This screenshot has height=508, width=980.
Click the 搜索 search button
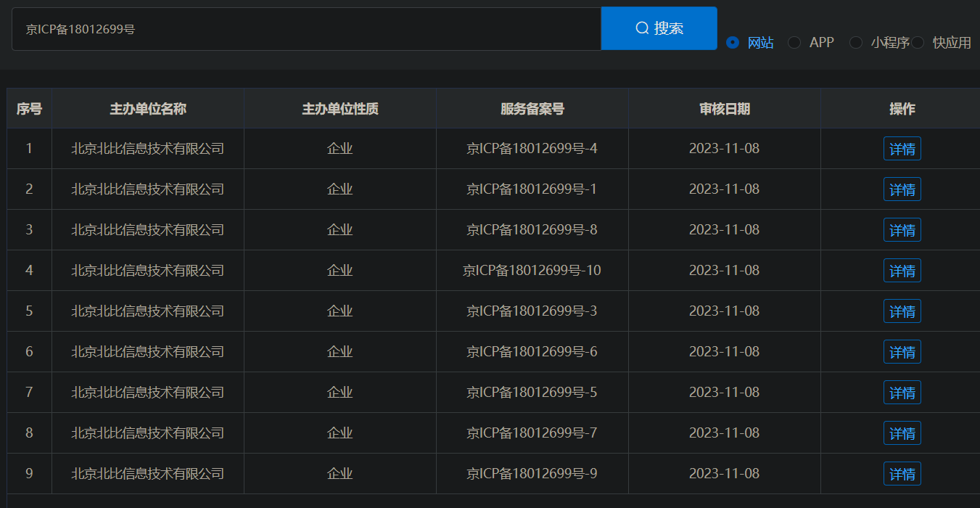point(659,28)
